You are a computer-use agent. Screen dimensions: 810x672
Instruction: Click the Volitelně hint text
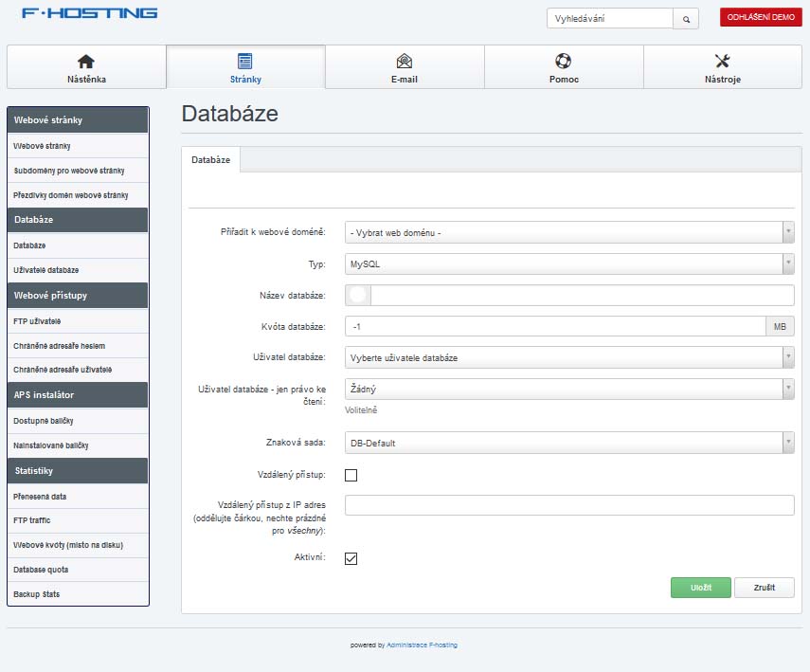[x=361, y=409]
